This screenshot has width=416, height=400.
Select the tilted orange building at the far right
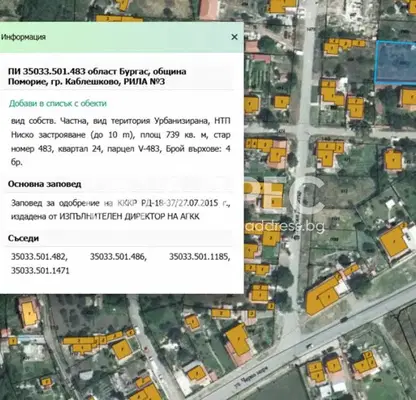pos(394,241)
